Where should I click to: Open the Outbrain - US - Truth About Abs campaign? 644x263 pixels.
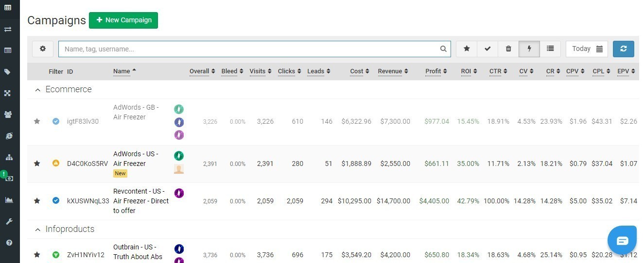138,252
